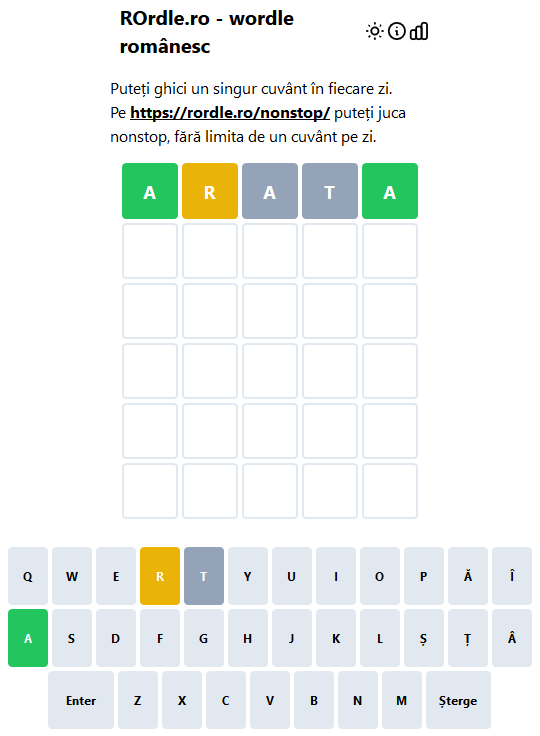Open the info circle icon
The width and height of the screenshot is (540, 736).
point(397,31)
